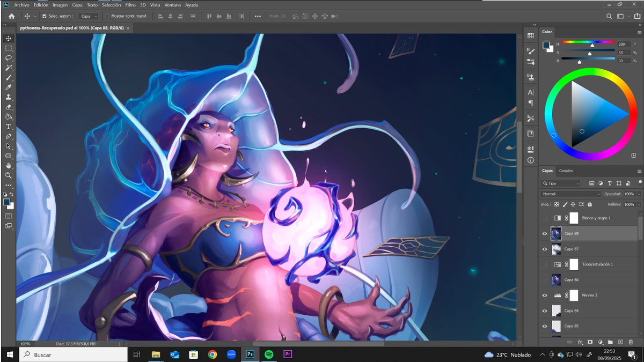This screenshot has width=644, height=362.
Task: Click the Home icon in options bar
Action: (11, 16)
